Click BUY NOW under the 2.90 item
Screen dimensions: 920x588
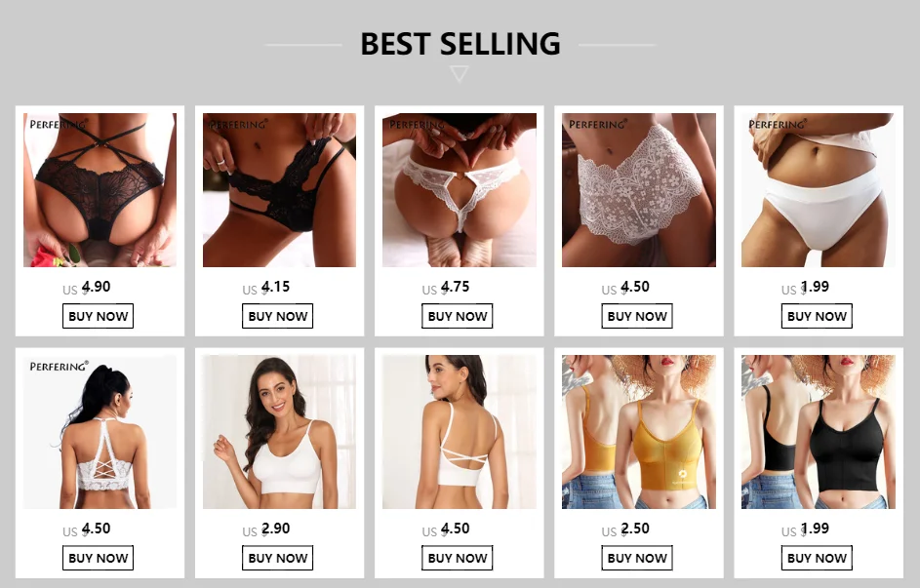[x=277, y=558]
